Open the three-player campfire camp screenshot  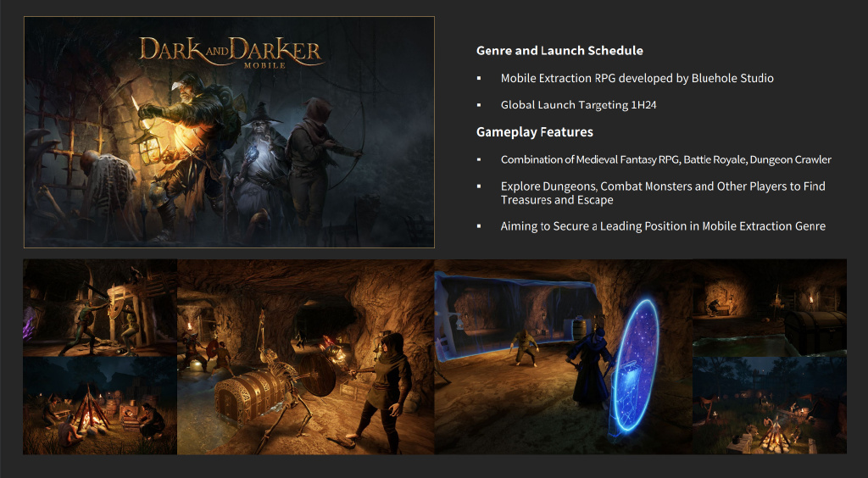point(100,405)
